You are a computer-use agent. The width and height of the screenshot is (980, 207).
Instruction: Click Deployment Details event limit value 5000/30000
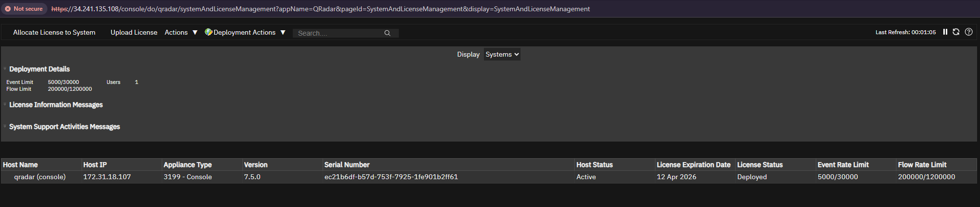point(64,82)
